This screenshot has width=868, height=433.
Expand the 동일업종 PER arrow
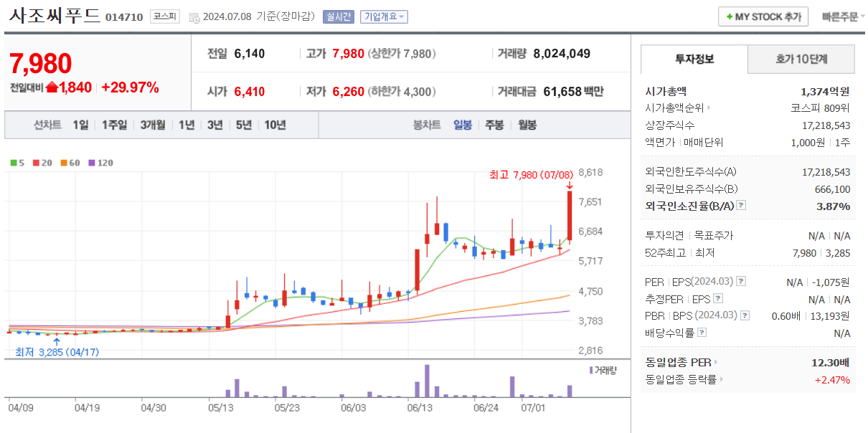coord(715,362)
